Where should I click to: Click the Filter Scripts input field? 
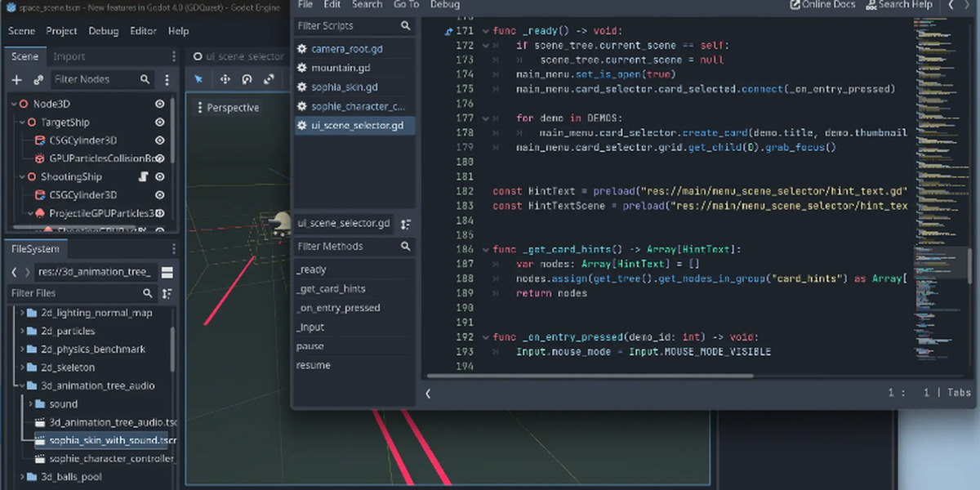(346, 26)
